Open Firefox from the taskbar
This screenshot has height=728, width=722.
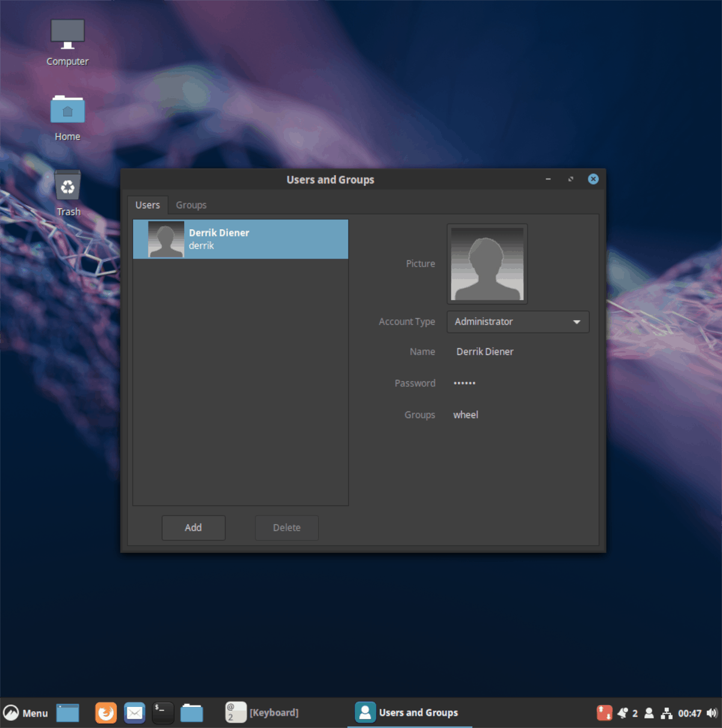[x=105, y=712]
